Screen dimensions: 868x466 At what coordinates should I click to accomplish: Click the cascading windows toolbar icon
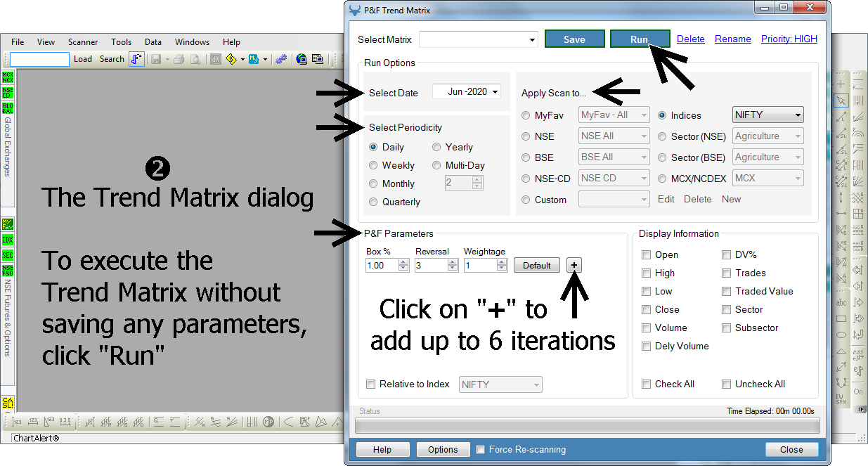click(x=318, y=60)
